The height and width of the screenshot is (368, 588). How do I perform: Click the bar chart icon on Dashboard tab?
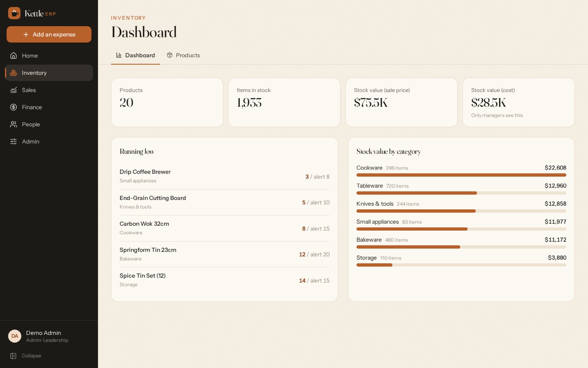click(119, 55)
